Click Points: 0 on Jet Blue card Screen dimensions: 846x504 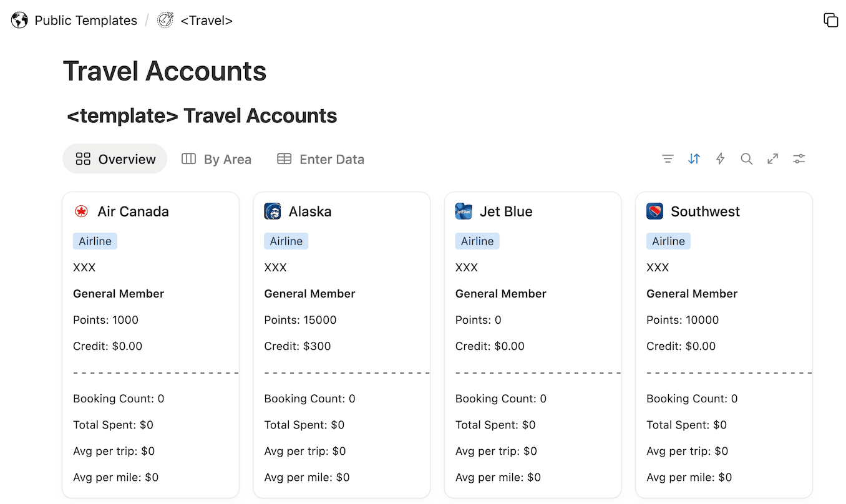(479, 320)
